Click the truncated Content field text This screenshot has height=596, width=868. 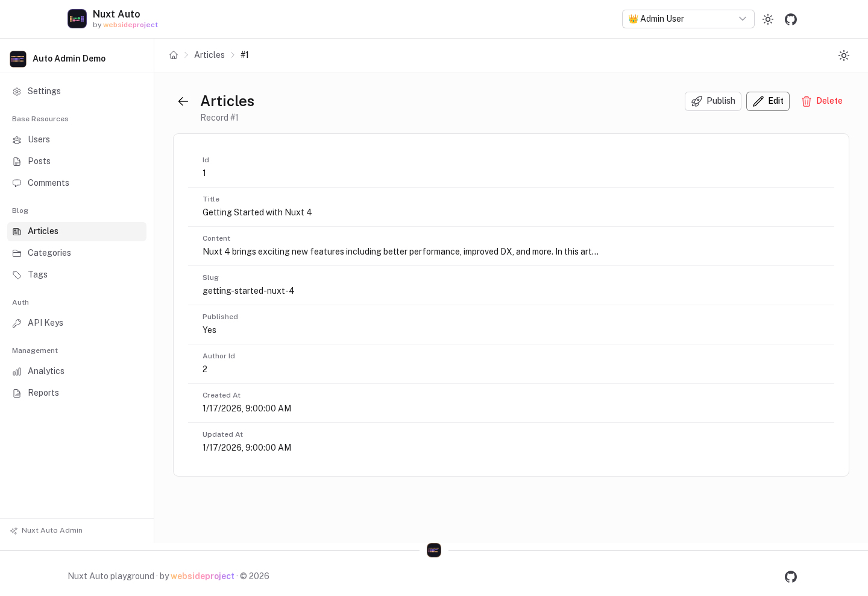click(400, 252)
